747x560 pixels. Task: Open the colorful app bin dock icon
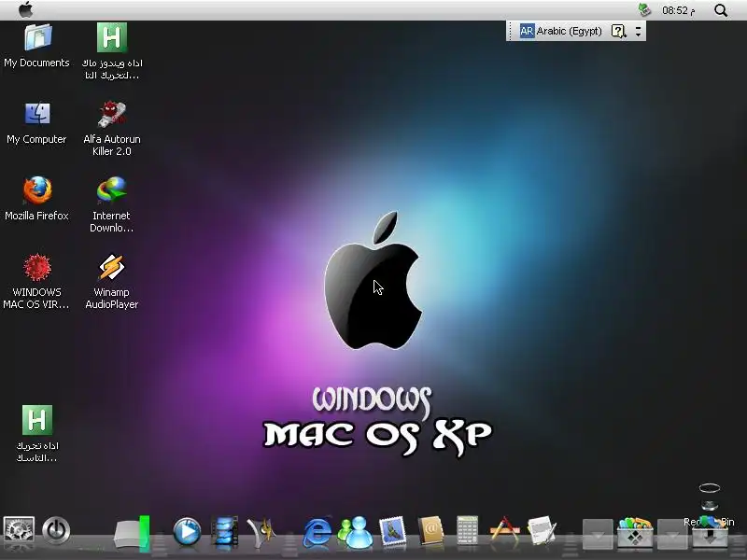click(635, 532)
